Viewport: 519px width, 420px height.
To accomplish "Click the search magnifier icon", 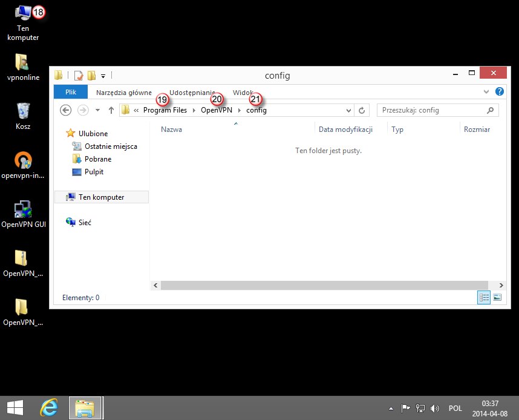I will pyautogui.click(x=490, y=110).
